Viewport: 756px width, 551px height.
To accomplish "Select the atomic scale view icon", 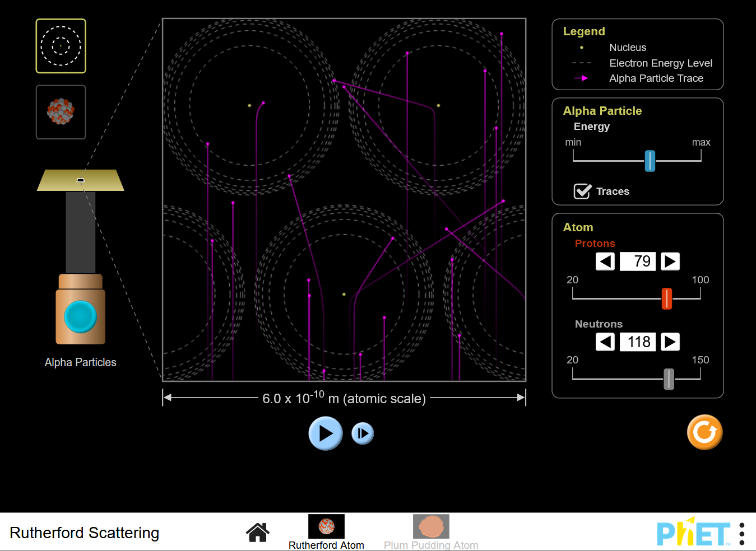I will click(61, 46).
